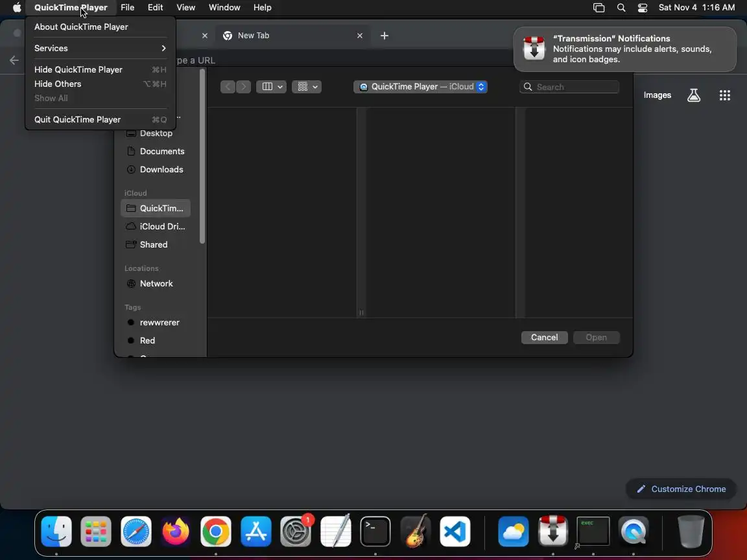747x560 pixels.
Task: Open the Google apps grid
Action: coord(724,95)
